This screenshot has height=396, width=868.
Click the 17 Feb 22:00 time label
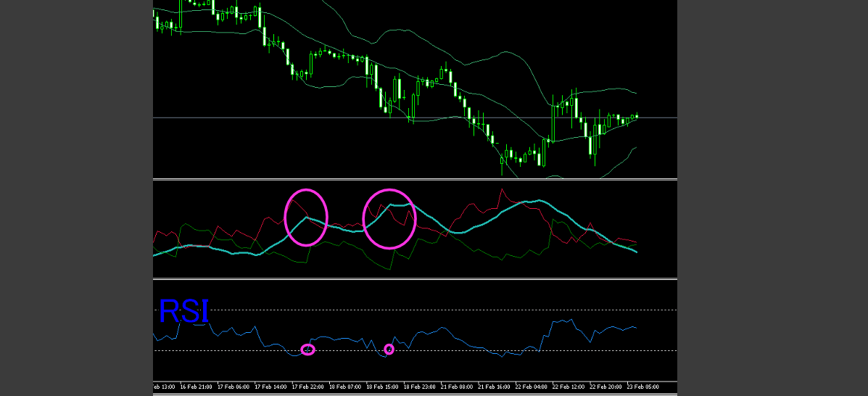[x=307, y=387]
